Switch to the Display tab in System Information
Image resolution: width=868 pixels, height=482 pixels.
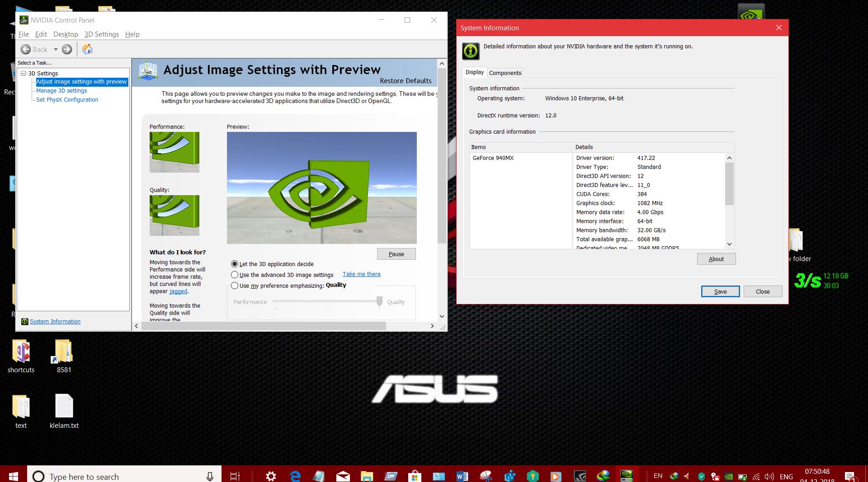[475, 72]
